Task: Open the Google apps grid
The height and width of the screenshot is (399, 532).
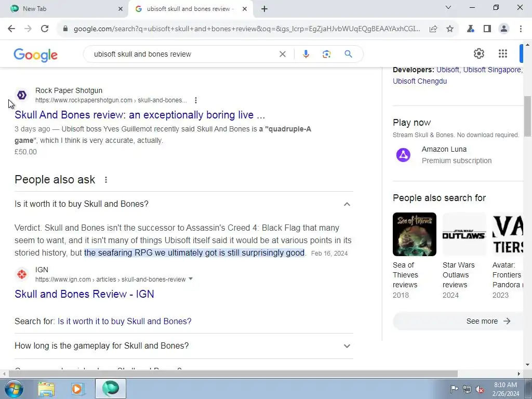Action: pyautogui.click(x=503, y=54)
